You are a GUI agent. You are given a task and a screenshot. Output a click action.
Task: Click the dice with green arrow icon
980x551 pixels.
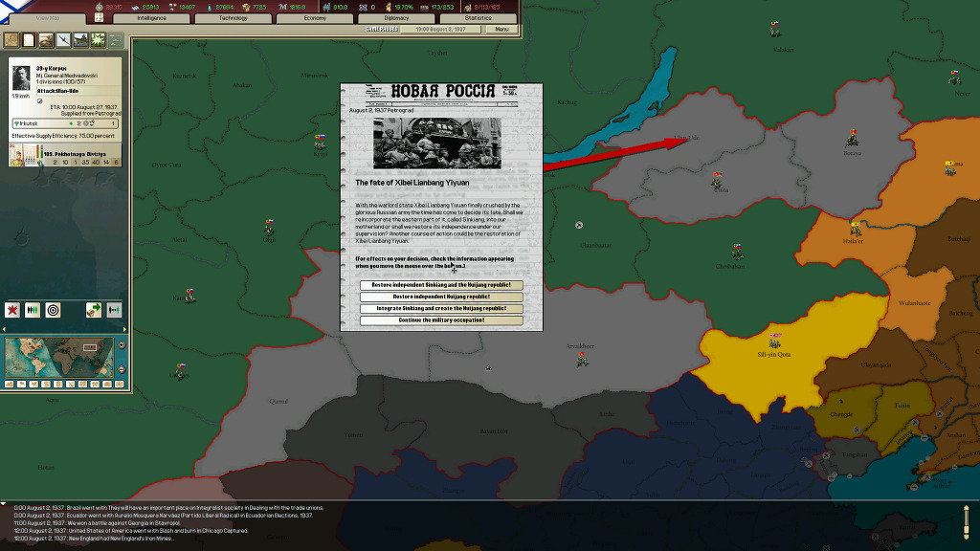point(94,310)
